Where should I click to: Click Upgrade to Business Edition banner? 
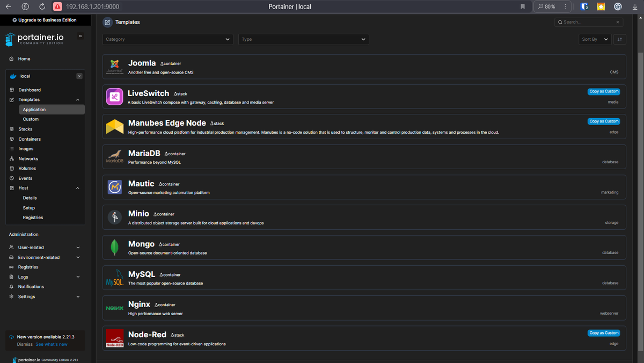(45, 20)
